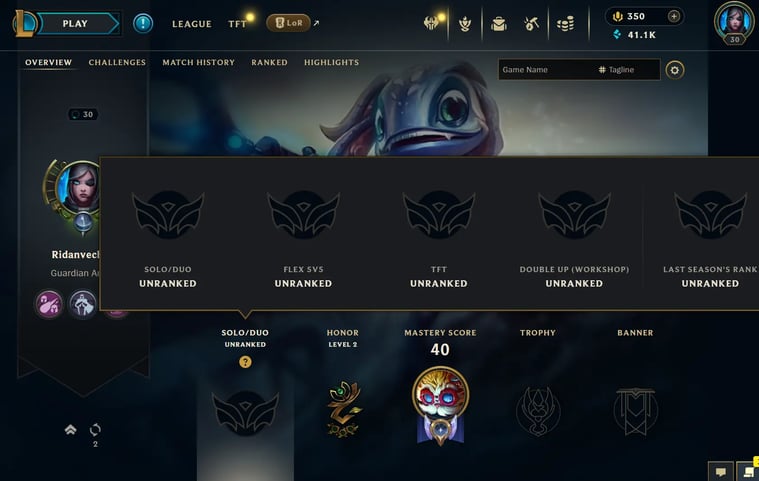Open the Loot chest icon
Image resolution: width=759 pixels, height=481 pixels.
[499, 23]
